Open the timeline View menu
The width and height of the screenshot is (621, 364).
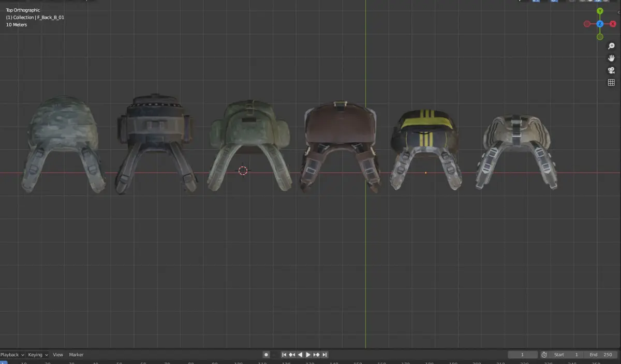[58, 355]
